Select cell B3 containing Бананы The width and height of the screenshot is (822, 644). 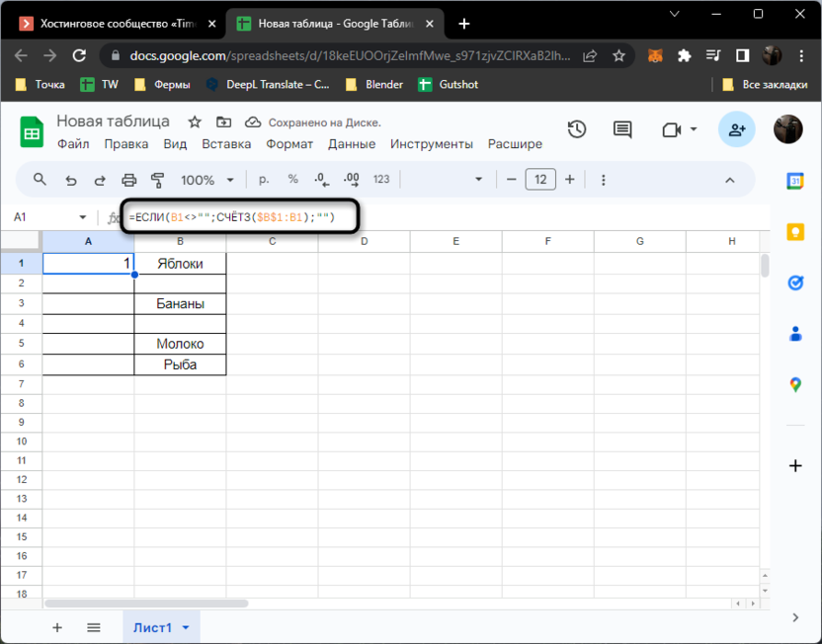pyautogui.click(x=180, y=304)
